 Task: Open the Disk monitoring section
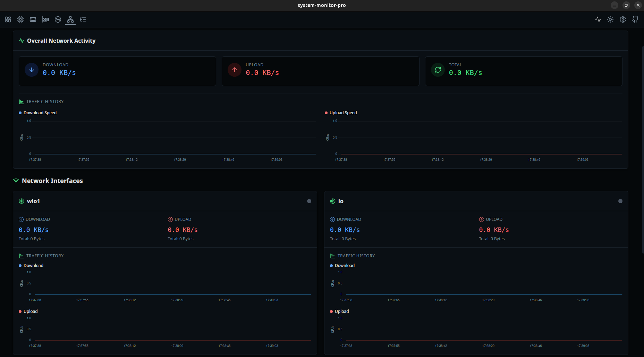[58, 19]
